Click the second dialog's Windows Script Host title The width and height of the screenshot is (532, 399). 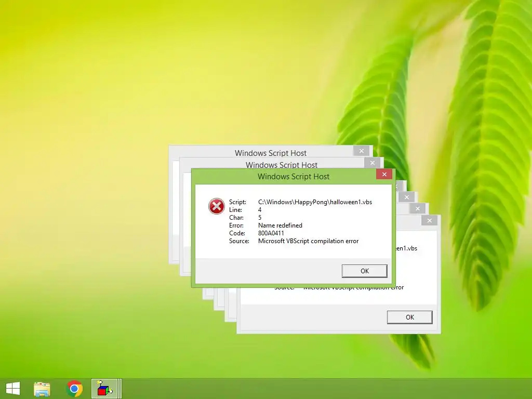281,165
